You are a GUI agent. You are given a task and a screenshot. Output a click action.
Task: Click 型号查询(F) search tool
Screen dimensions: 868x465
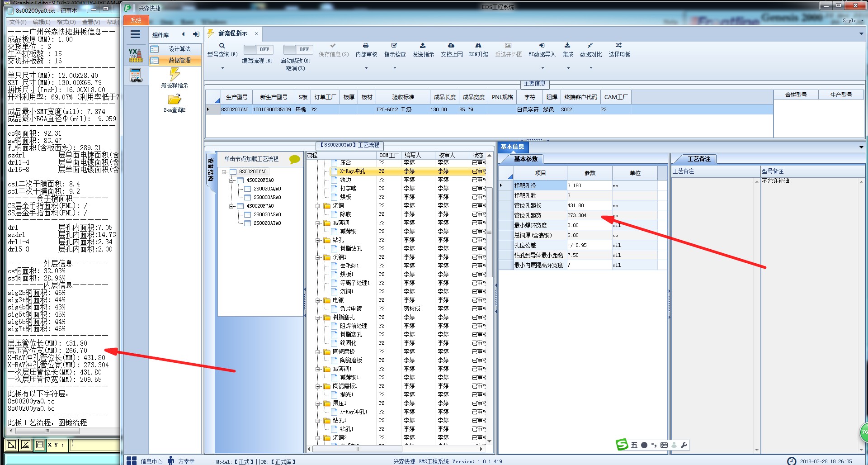click(x=222, y=50)
